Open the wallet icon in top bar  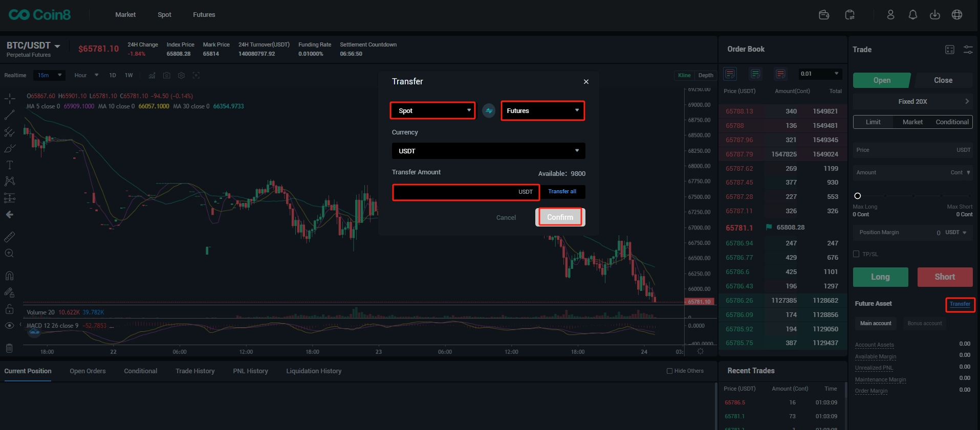[824, 15]
